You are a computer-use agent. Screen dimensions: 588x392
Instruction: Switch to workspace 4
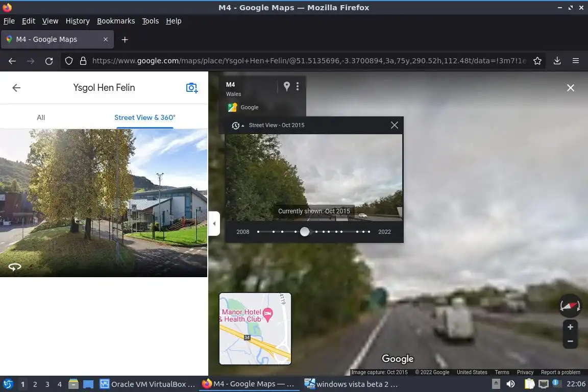(x=59, y=384)
